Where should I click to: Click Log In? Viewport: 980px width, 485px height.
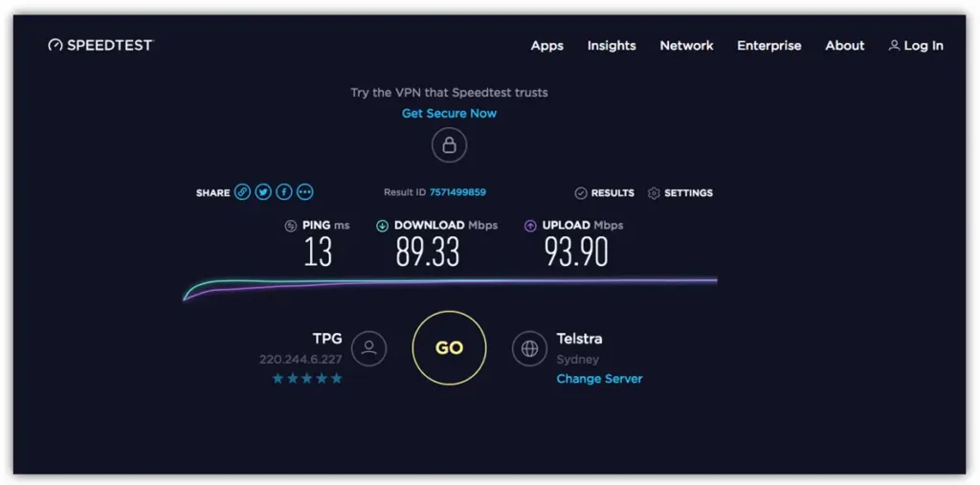[x=916, y=46]
